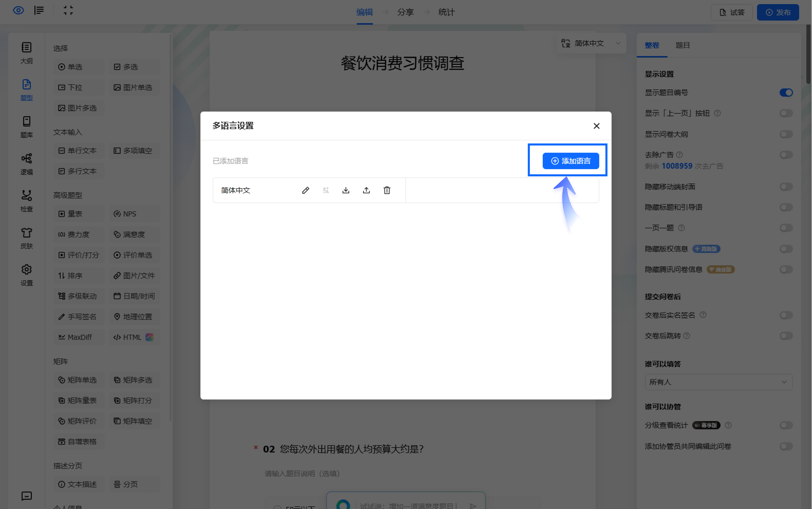Click the help icon beside 交卷后跳转
This screenshot has height=509, width=812.
click(x=687, y=336)
